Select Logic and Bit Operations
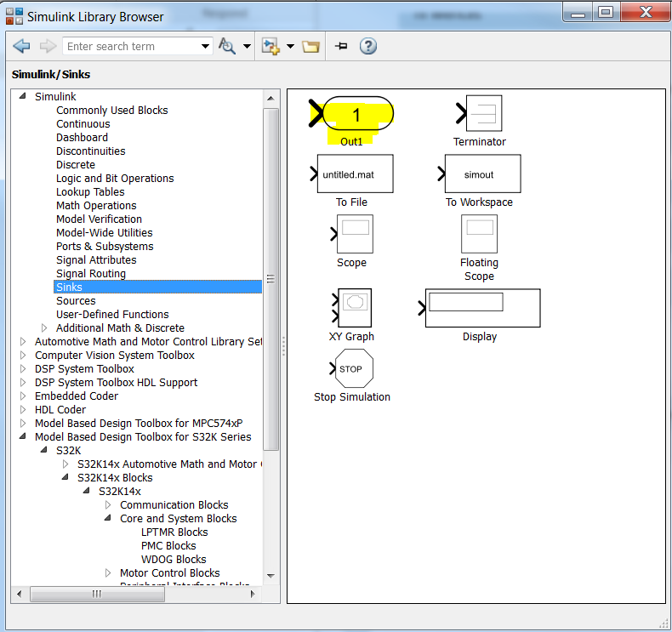Image resolution: width=672 pixels, height=632 pixels. (x=115, y=179)
